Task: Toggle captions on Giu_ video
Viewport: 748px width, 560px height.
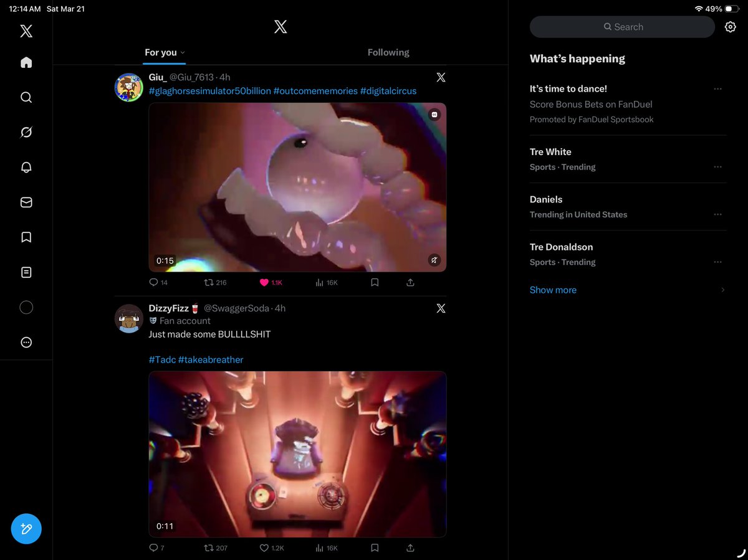Action: coord(434,115)
